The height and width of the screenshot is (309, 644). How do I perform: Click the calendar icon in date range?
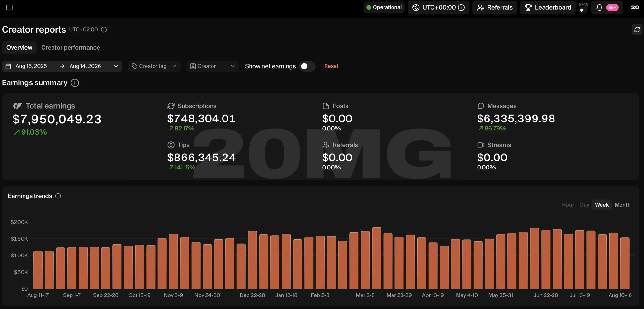click(x=8, y=66)
